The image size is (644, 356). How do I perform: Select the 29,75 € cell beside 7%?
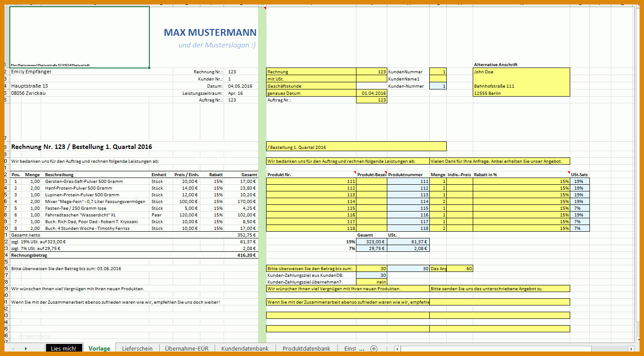[x=372, y=249]
